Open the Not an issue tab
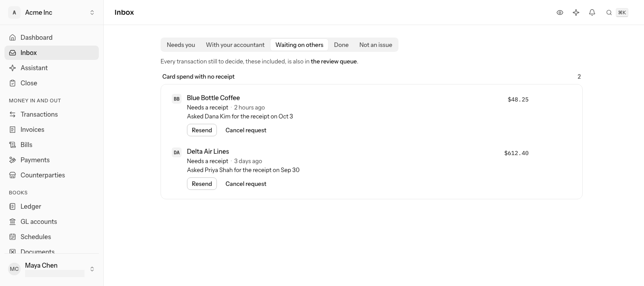 pos(376,45)
